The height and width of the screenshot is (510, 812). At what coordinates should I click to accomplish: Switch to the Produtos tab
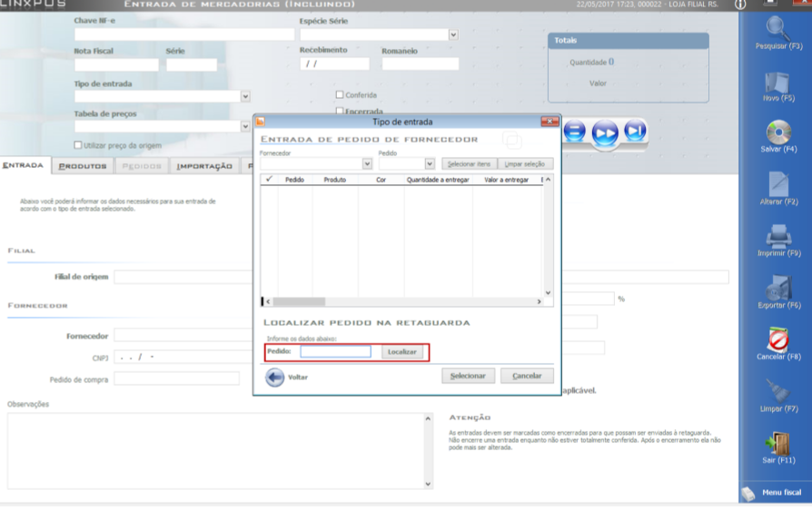pos(83,166)
